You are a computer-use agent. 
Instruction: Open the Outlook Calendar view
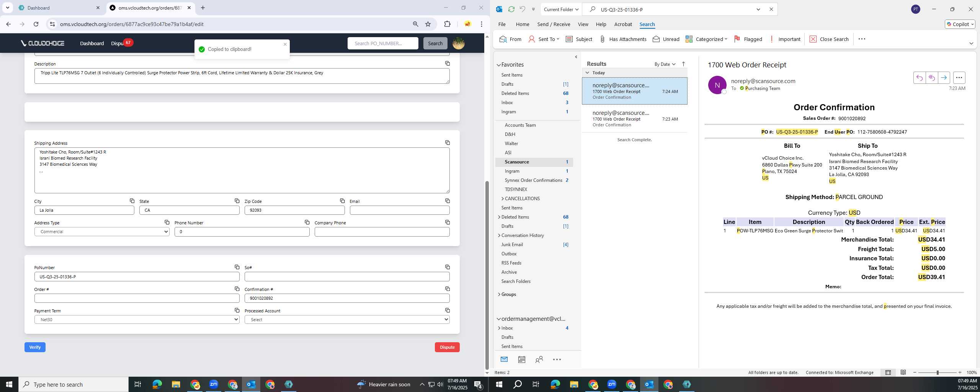click(521, 359)
